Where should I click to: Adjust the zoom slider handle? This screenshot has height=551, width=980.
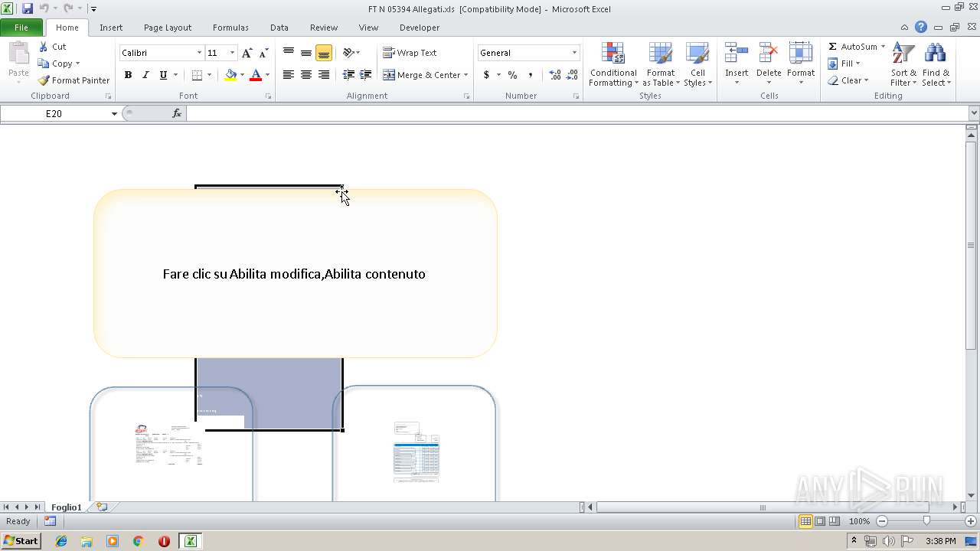coord(926,521)
